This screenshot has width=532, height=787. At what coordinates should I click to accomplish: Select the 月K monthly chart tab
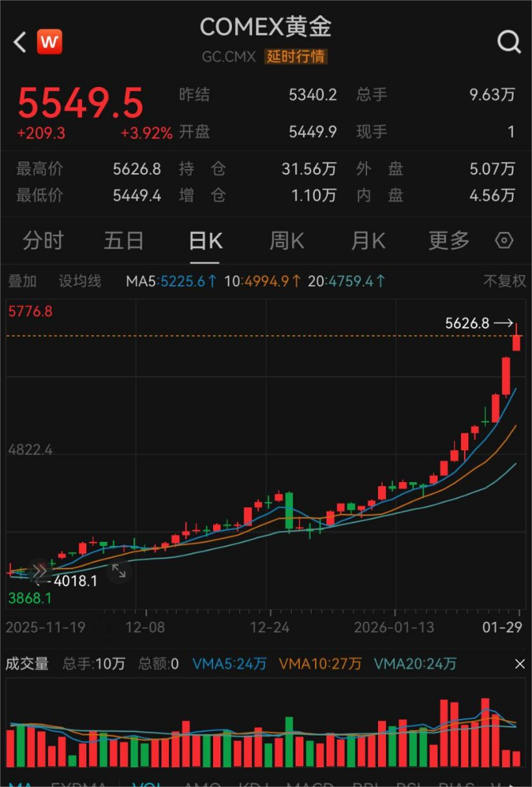[368, 240]
